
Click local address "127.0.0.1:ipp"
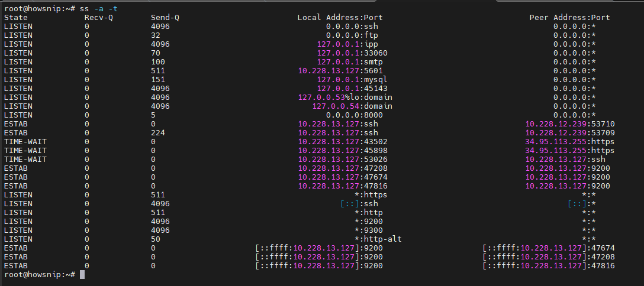point(347,44)
